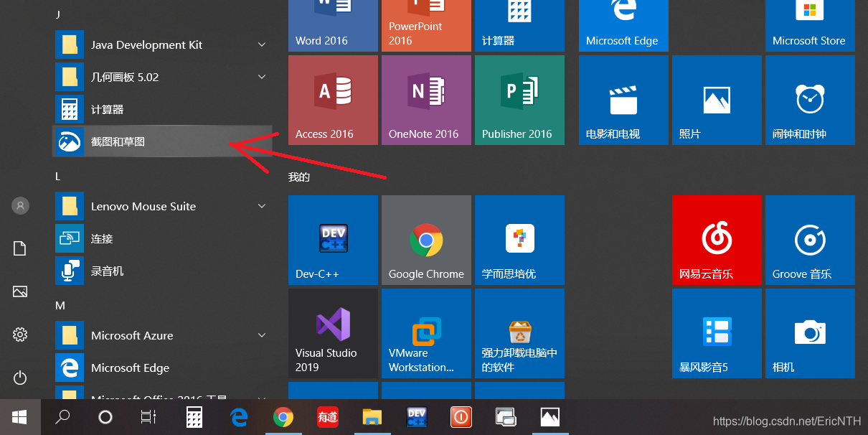Screen dimensions: 868x435
Task: Open Task View on the taskbar
Action: (148, 416)
